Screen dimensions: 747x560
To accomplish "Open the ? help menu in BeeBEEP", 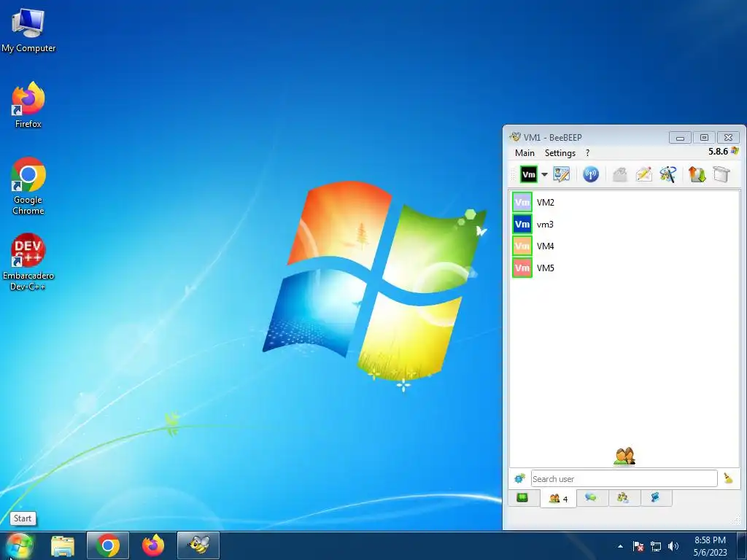I will 587,153.
